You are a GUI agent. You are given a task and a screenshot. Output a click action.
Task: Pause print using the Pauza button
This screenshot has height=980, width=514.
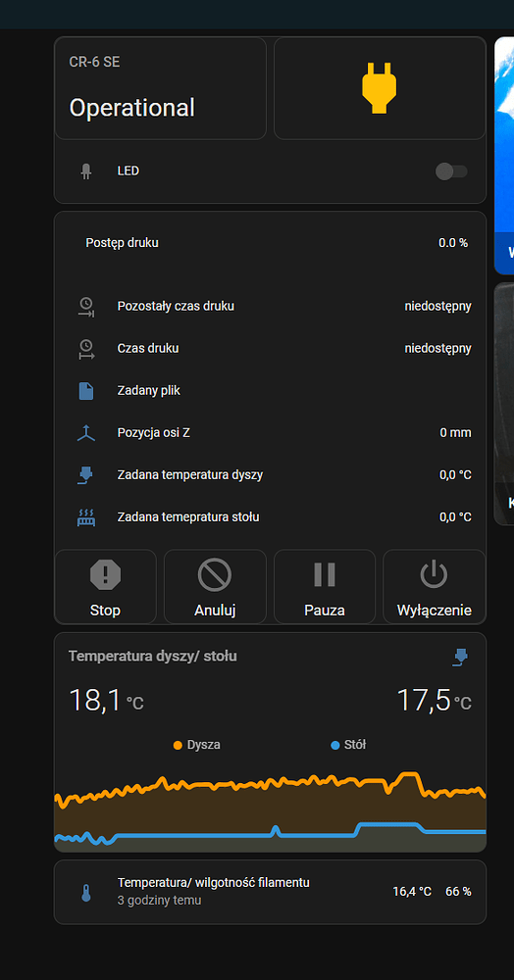pos(325,587)
